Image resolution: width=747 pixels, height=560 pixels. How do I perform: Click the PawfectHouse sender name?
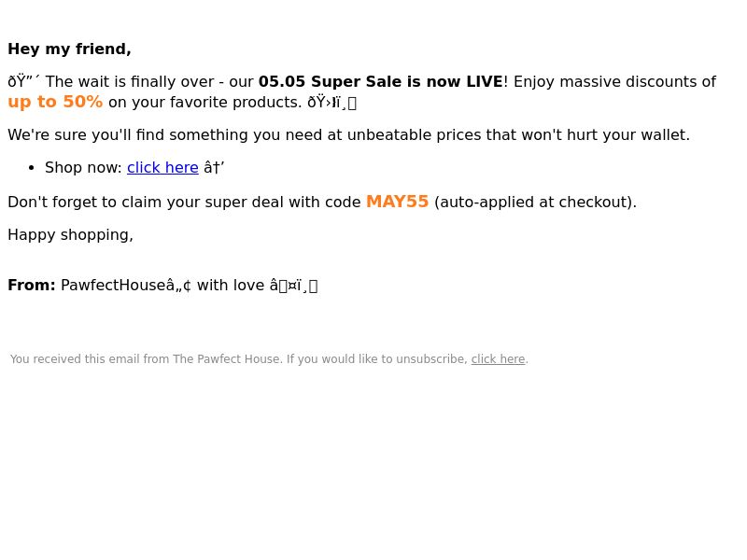113,286
